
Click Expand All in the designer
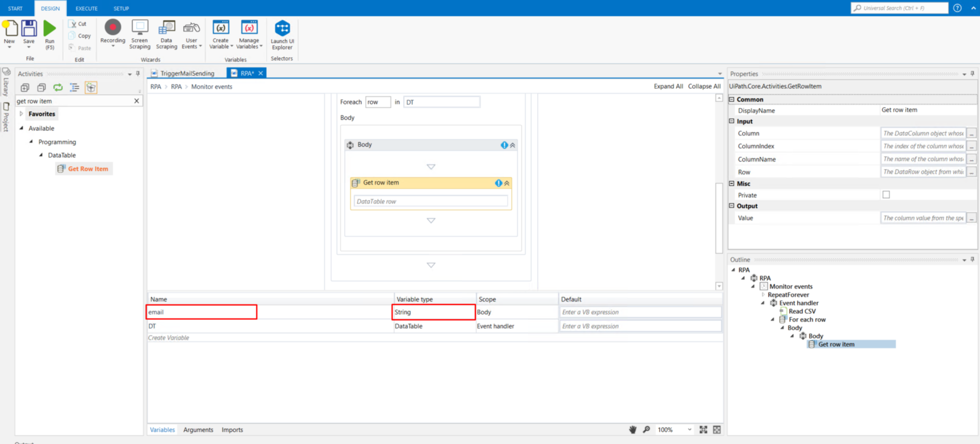tap(668, 87)
